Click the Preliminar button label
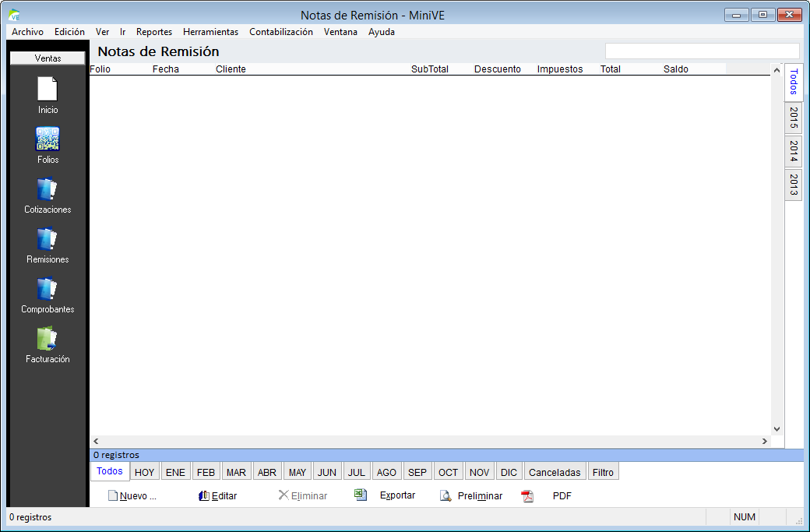Image resolution: width=810 pixels, height=532 pixels. (x=480, y=496)
